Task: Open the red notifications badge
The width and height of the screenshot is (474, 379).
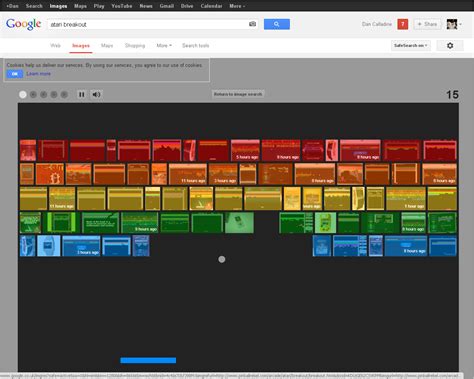Action: pos(403,24)
